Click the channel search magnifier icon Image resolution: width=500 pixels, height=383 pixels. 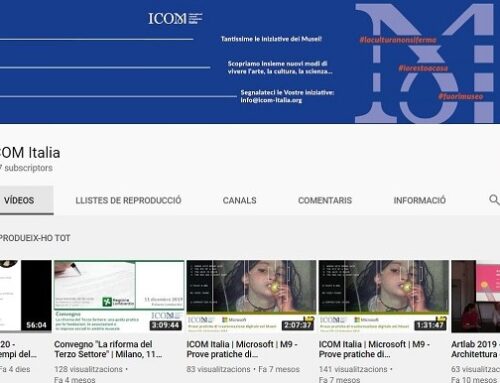pyautogui.click(x=494, y=200)
